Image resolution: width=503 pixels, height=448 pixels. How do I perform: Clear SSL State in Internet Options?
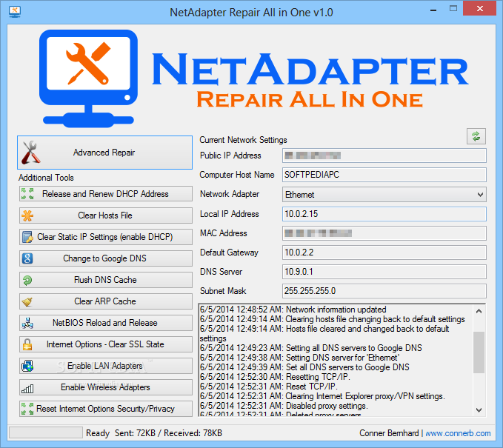106,344
